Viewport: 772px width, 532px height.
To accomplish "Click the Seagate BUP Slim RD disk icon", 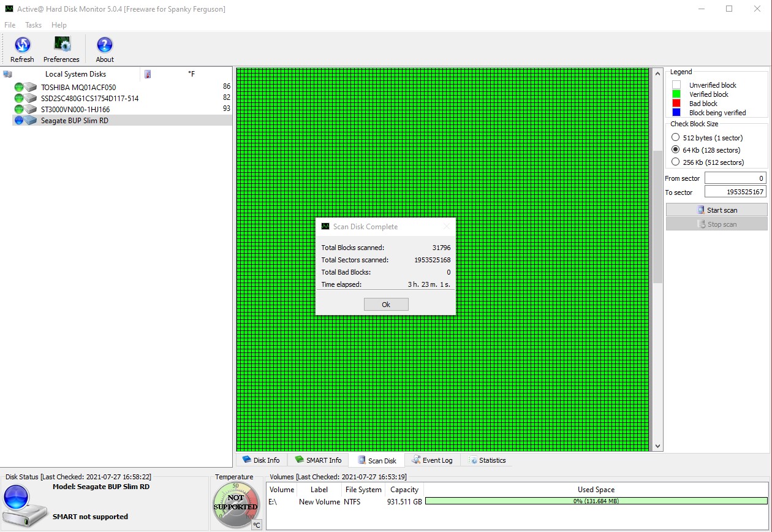I will (30, 121).
